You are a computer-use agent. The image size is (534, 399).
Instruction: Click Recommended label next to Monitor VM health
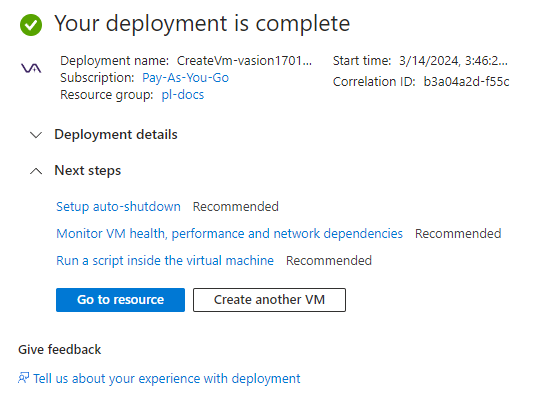[458, 234]
